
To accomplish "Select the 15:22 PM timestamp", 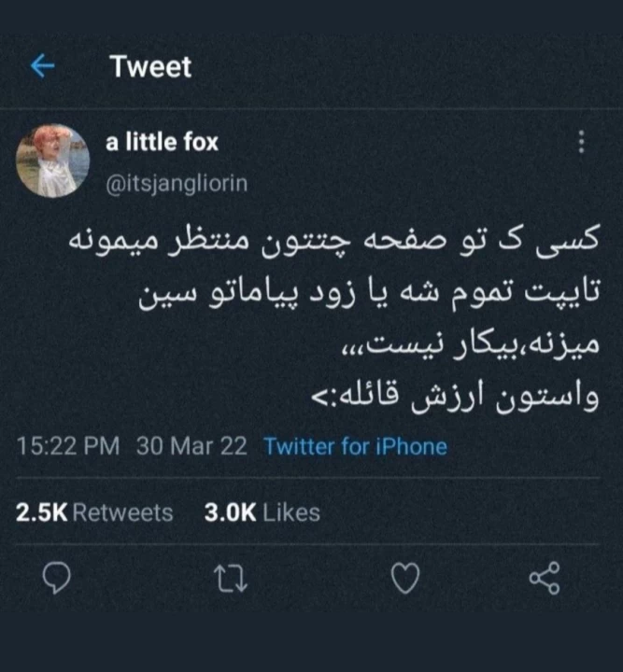I will click(x=68, y=446).
